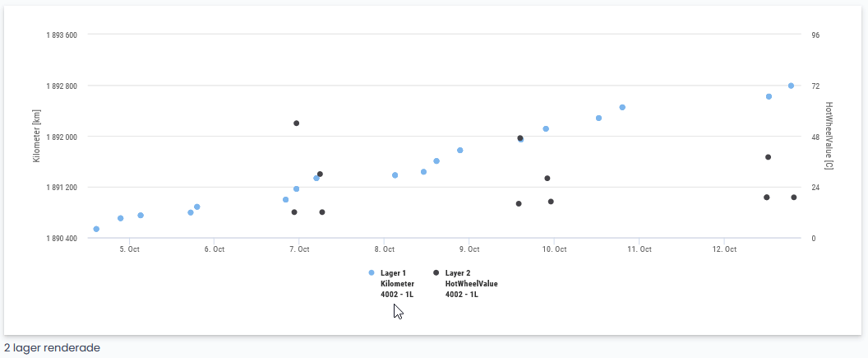
Task: Click the 96 right-axis label
Action: pos(815,35)
